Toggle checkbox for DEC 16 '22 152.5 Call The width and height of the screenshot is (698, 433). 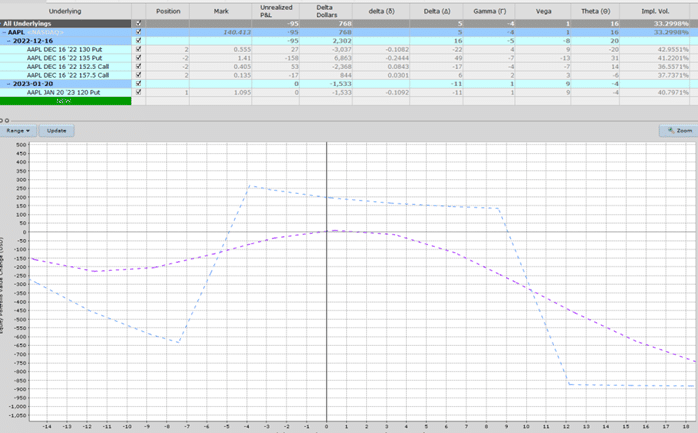(x=138, y=66)
